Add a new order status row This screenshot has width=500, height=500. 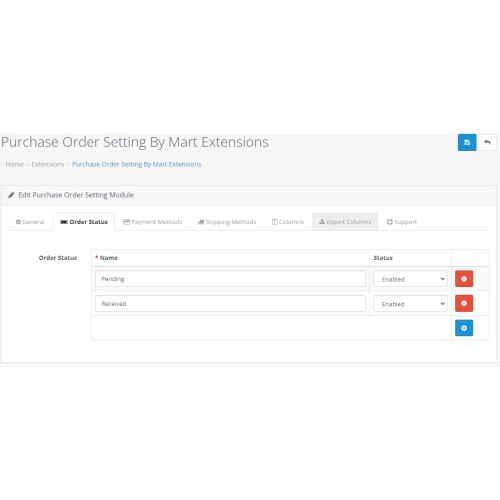click(464, 328)
